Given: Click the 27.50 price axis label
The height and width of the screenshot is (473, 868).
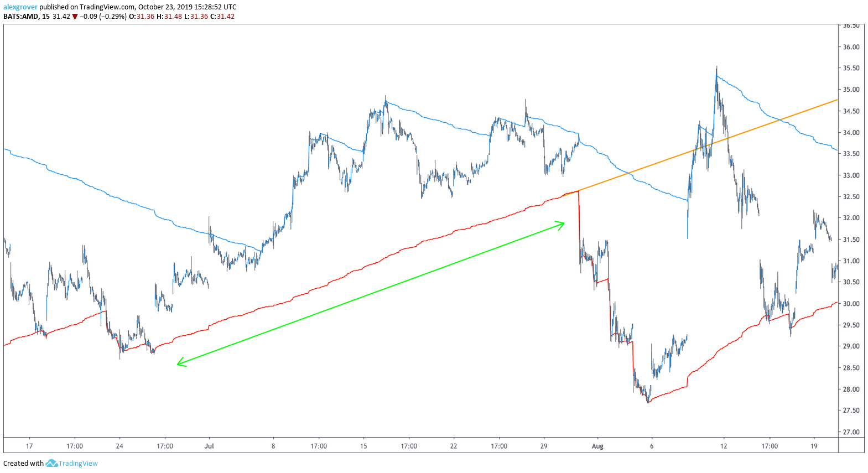Looking at the screenshot, I should 851,410.
